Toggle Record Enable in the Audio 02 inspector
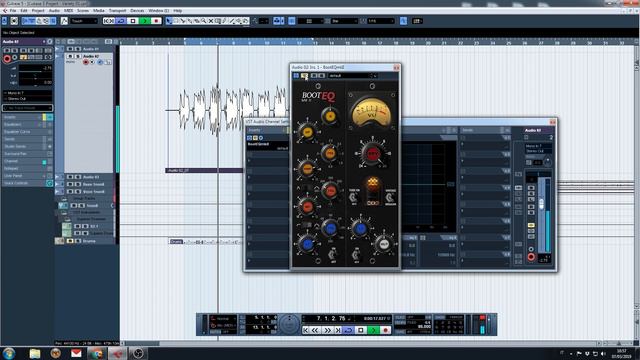Viewport: 640px width, 360px height. [7, 59]
